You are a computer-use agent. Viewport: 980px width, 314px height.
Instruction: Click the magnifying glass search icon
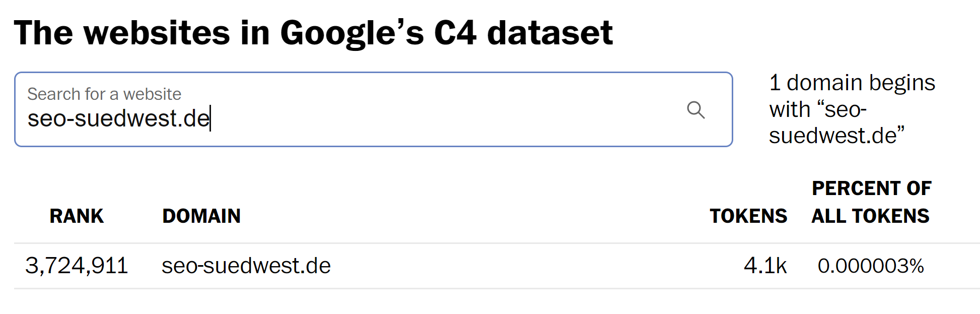tap(696, 109)
